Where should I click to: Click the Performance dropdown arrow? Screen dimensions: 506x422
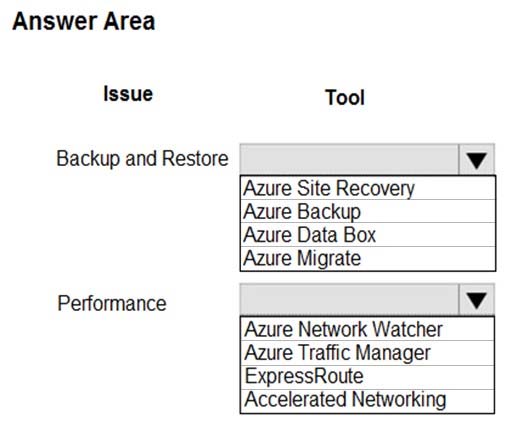(x=476, y=299)
